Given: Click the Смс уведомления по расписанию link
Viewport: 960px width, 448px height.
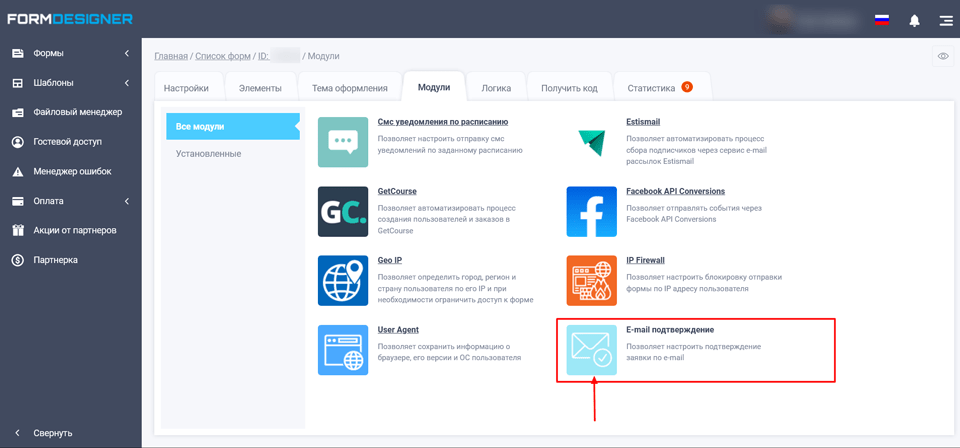Looking at the screenshot, I should pos(442,122).
